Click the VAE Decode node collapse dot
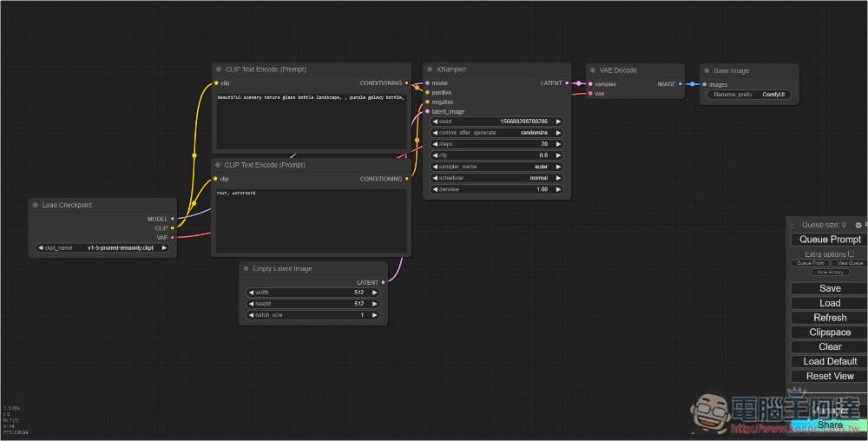 tap(592, 70)
